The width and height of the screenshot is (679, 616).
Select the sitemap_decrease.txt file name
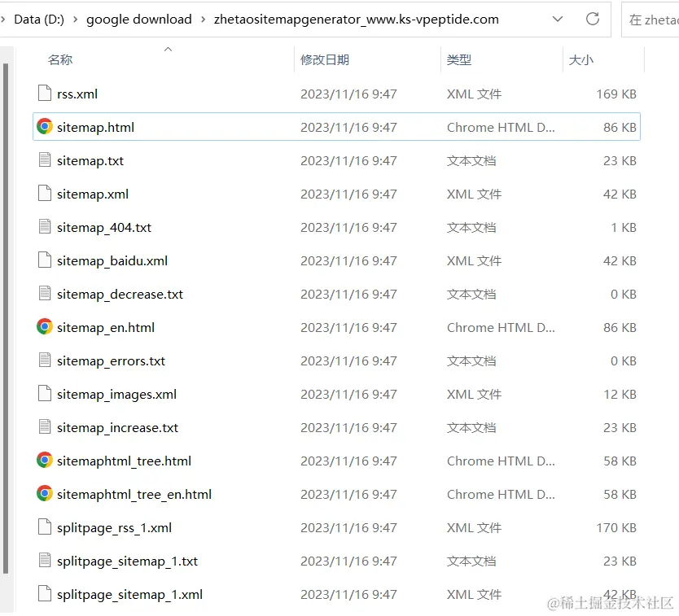120,294
